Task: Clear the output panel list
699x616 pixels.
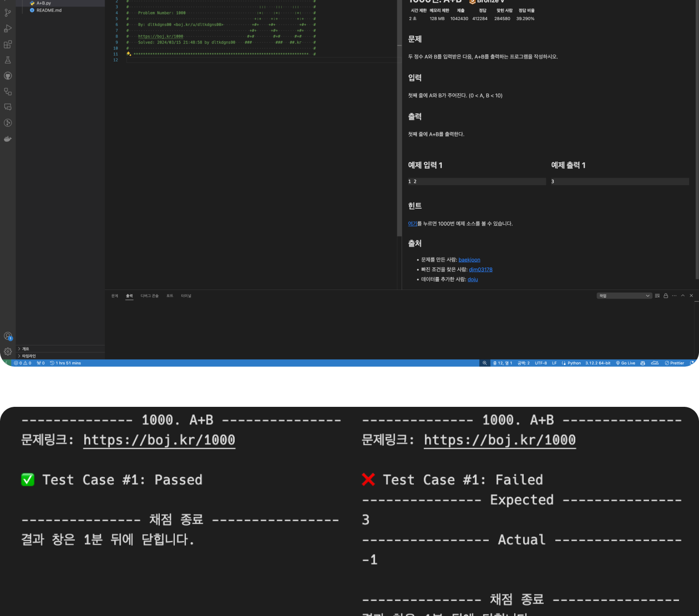Action: point(657,296)
